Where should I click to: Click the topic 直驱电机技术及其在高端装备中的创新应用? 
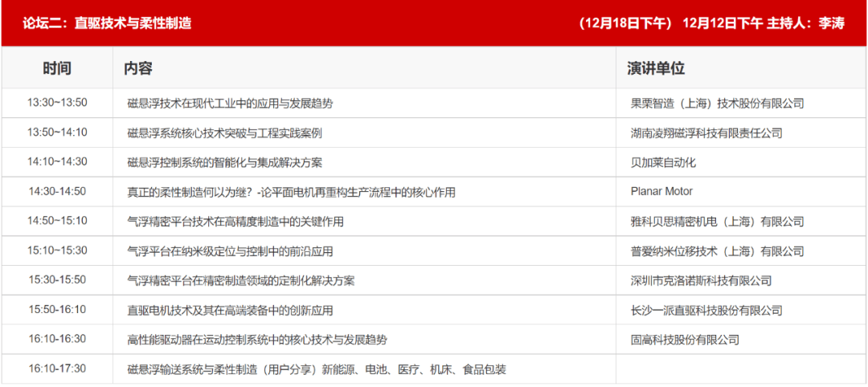[x=230, y=310]
